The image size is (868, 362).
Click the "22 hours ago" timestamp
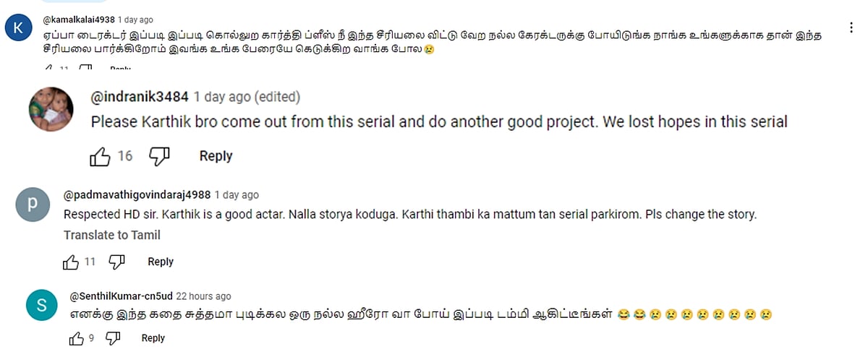(204, 296)
